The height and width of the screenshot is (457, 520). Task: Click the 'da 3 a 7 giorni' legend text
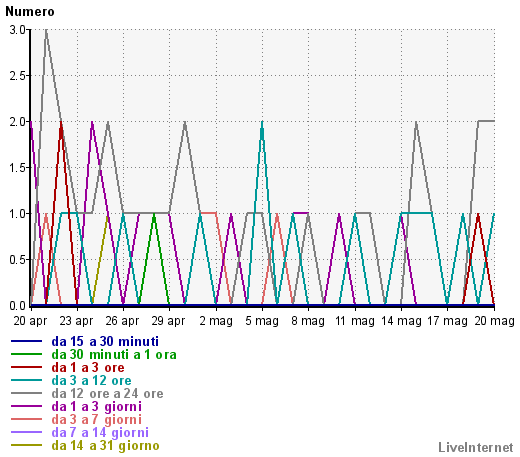97,420
